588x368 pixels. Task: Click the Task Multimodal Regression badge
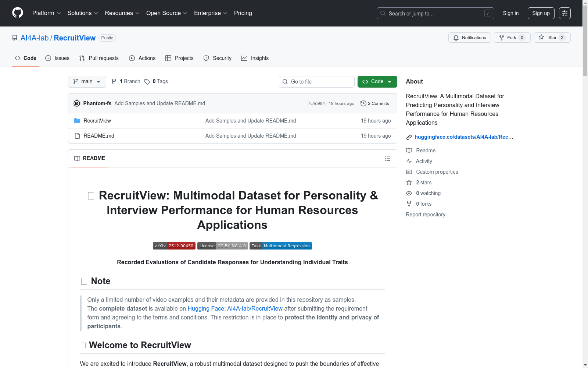point(281,246)
